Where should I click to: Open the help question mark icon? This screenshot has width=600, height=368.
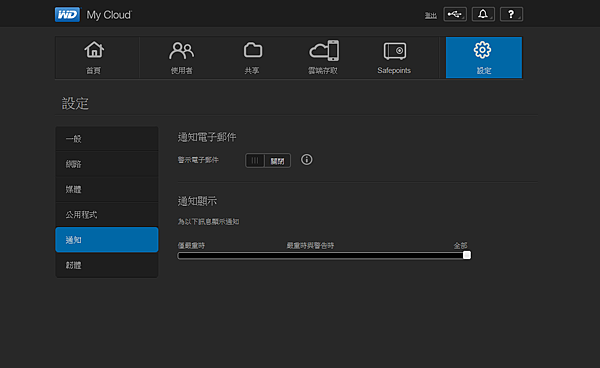click(511, 14)
